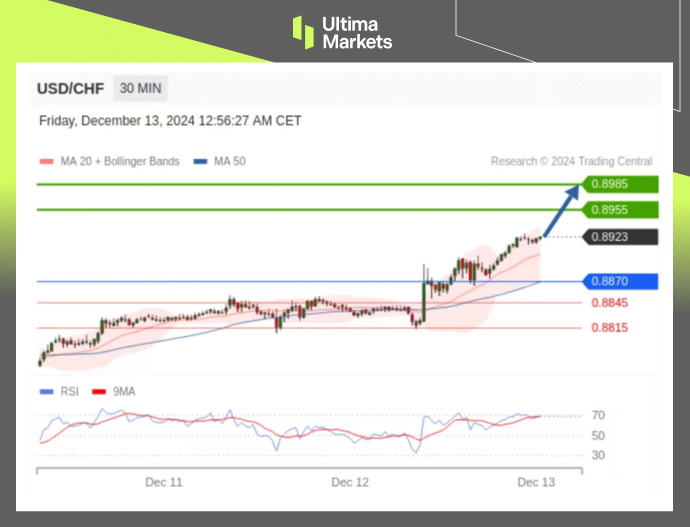Click the USD/CHF pair title

coord(70,88)
